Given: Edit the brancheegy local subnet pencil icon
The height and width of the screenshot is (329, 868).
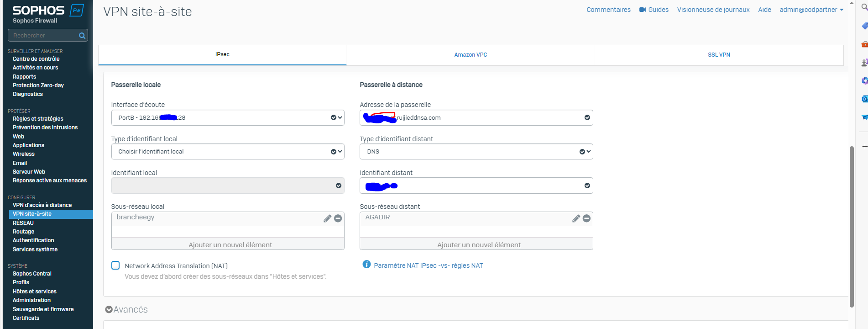Looking at the screenshot, I should (327, 218).
